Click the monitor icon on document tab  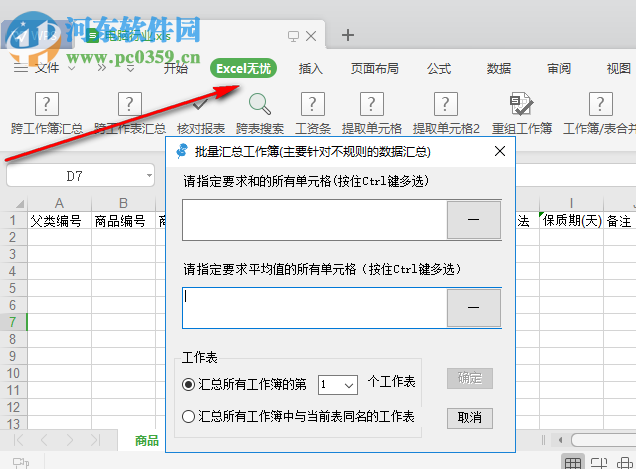coord(293,36)
